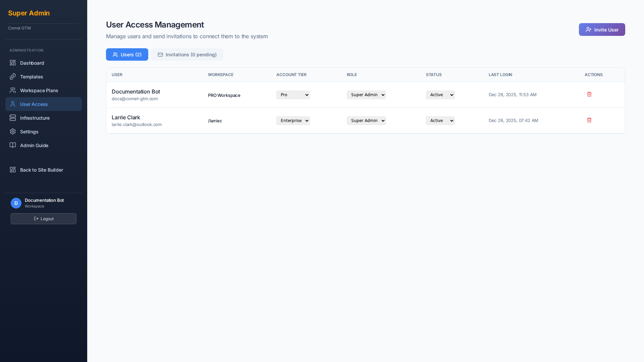644x362 pixels.
Task: Set Larrie Clark's account tier to Enterprise
Action: click(x=293, y=120)
